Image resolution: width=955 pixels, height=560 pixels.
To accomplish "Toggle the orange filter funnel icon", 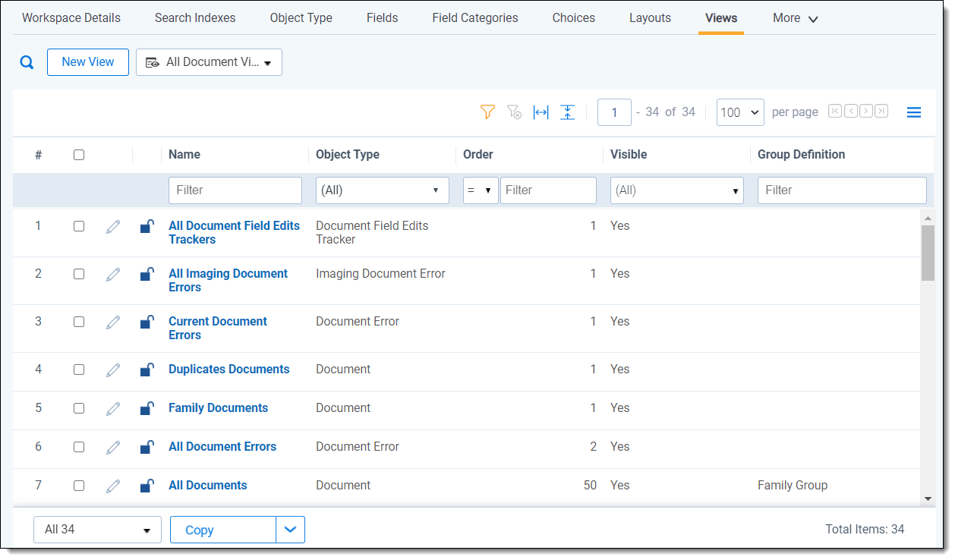I will (x=487, y=112).
